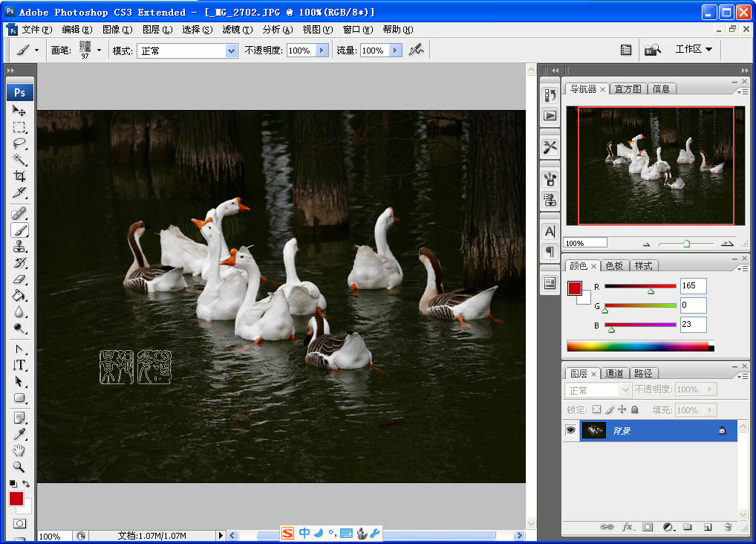This screenshot has height=544, width=756.
Task: Open layer styles with the fx icon
Action: click(628, 526)
